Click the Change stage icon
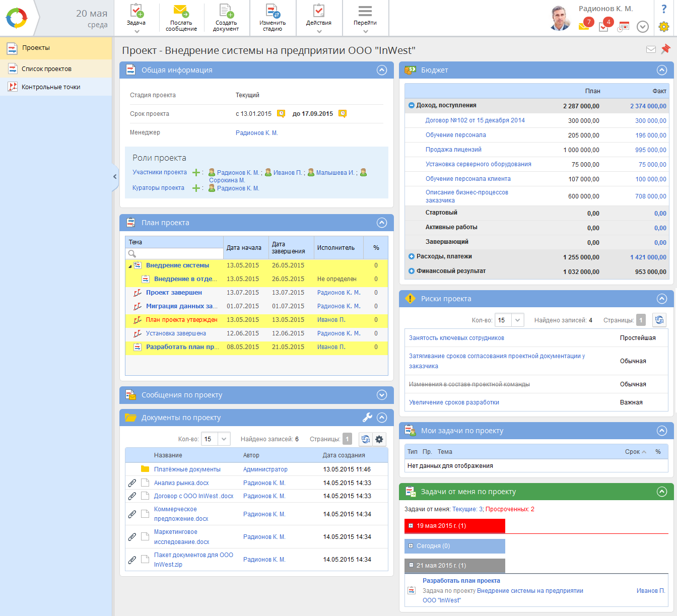677x616 pixels. 273,12
